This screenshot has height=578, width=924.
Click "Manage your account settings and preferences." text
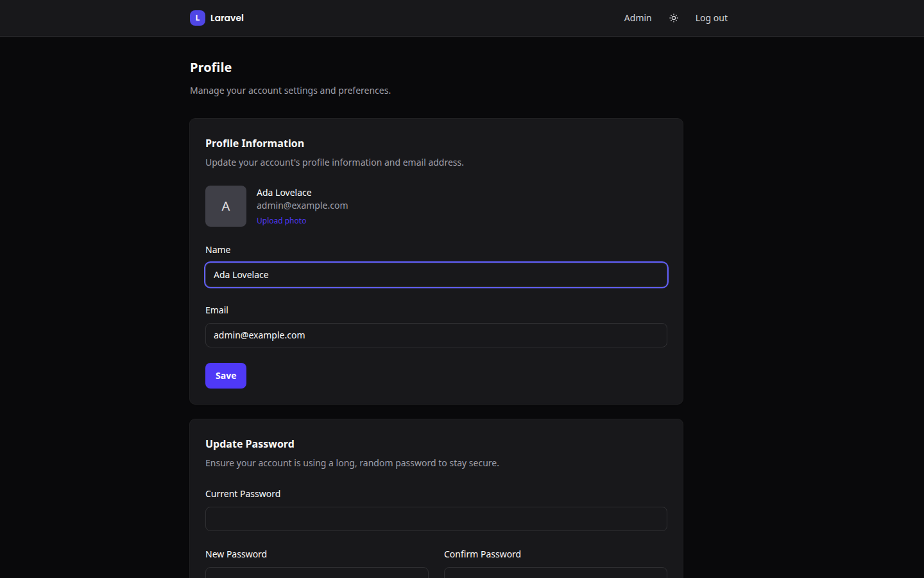pos(291,91)
